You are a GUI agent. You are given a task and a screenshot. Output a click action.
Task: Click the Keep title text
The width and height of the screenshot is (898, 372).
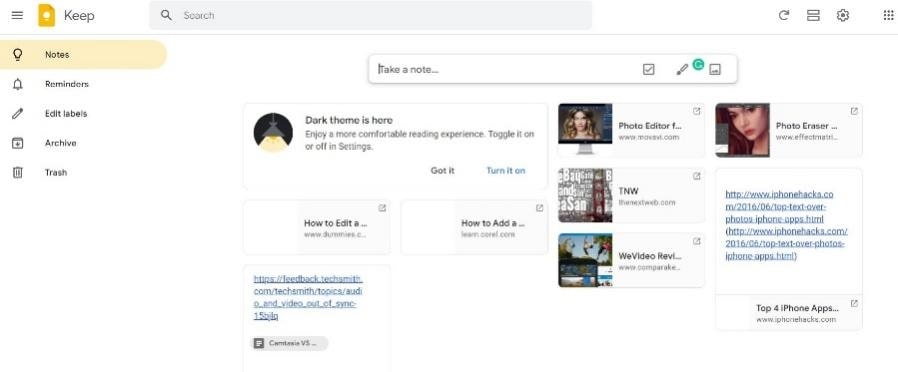coord(79,15)
